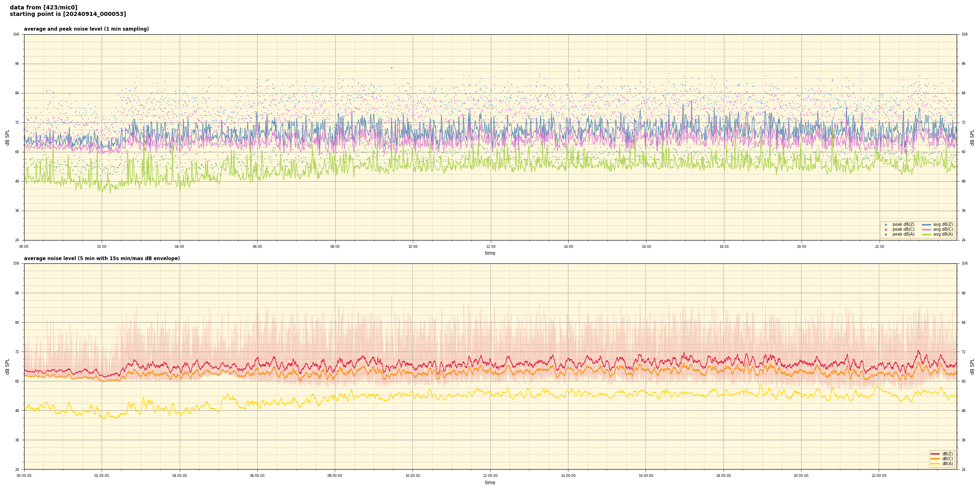Select the avg dB(C) legend line
Image resolution: width=980 pixels, height=490 pixels.
927,229
